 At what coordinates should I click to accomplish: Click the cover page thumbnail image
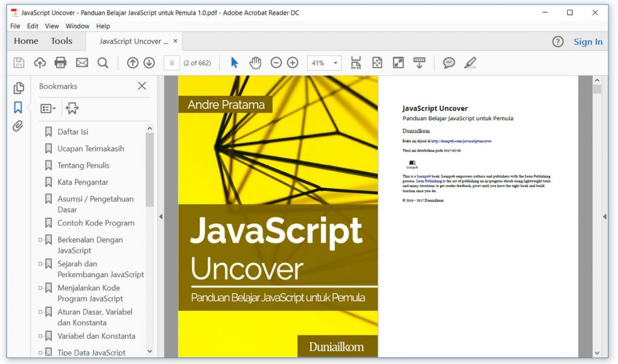click(278, 217)
